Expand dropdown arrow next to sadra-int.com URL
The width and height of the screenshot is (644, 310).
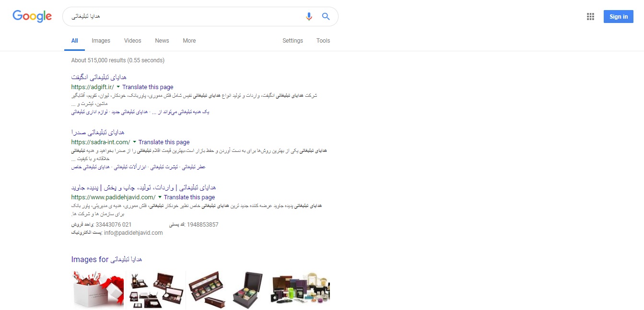(134, 142)
